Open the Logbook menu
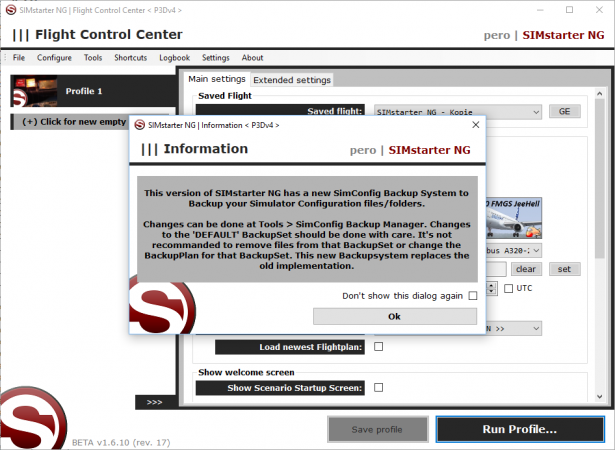615x450 pixels. point(175,58)
